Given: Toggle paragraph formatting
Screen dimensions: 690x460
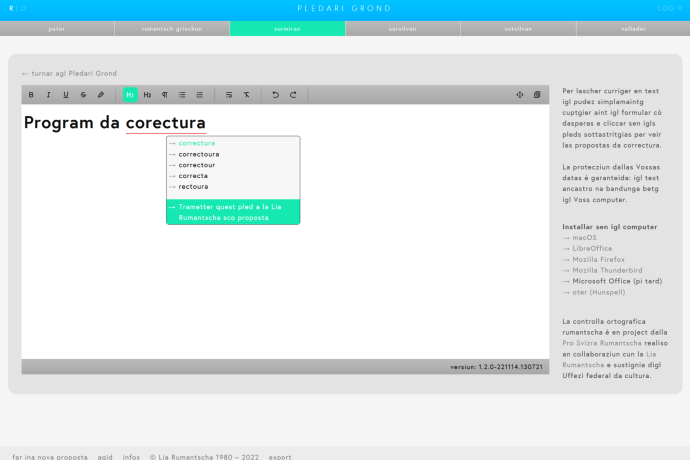Looking at the screenshot, I should pyautogui.click(x=164, y=95).
